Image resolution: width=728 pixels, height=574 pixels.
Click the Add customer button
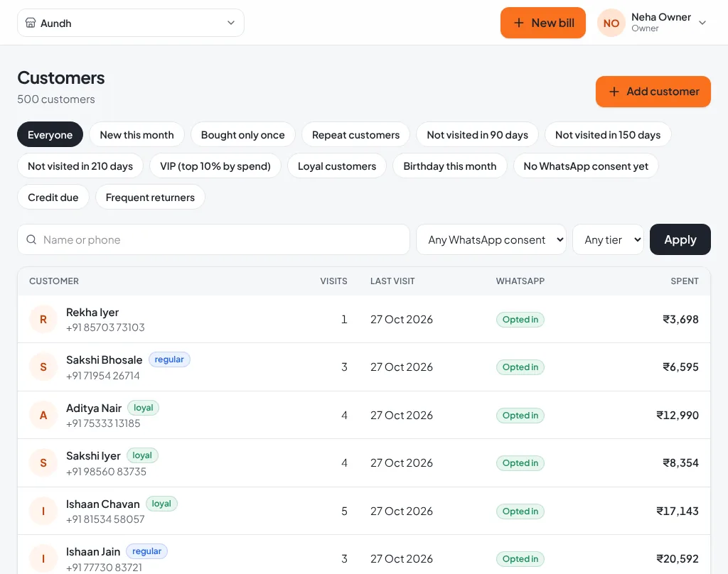653,92
